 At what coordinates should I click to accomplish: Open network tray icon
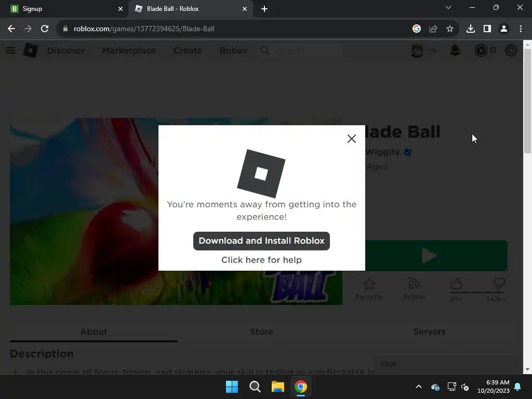[x=451, y=387]
